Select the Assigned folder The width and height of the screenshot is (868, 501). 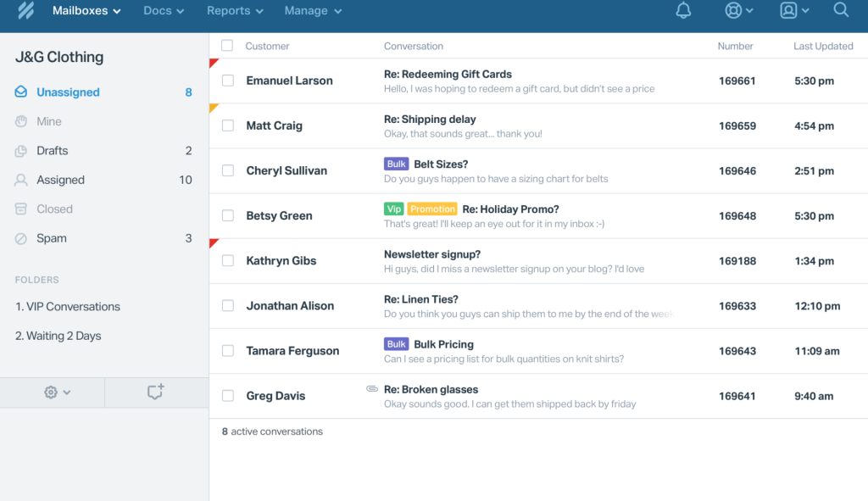(x=104, y=180)
